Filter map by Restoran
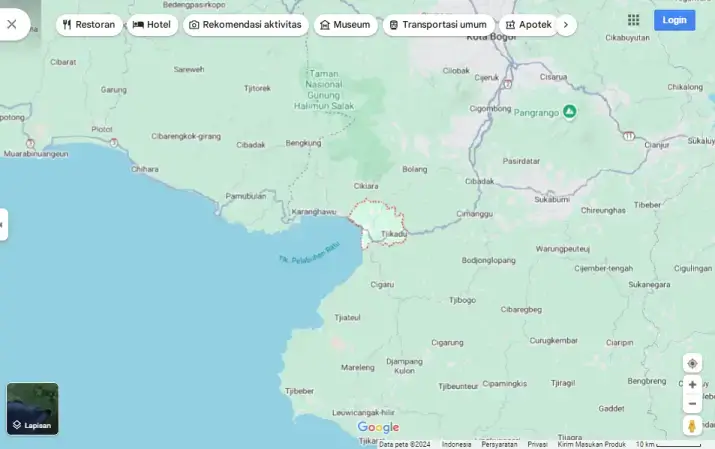This screenshot has width=715, height=449. [89, 24]
